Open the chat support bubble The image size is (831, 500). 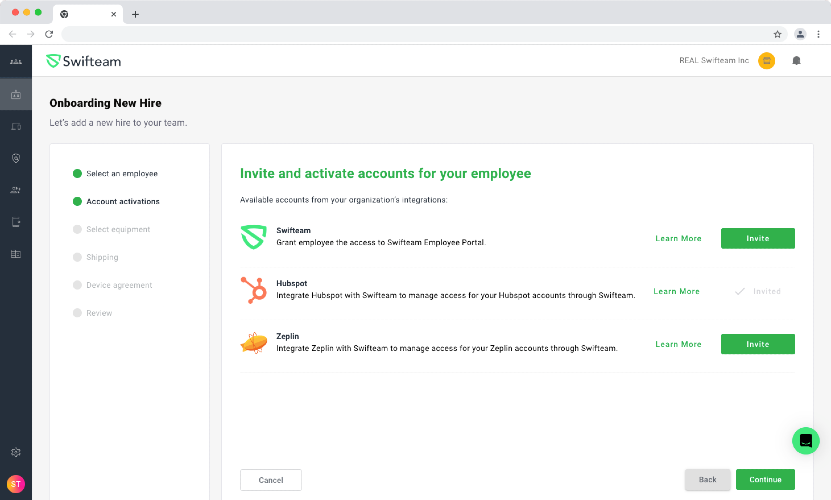806,441
